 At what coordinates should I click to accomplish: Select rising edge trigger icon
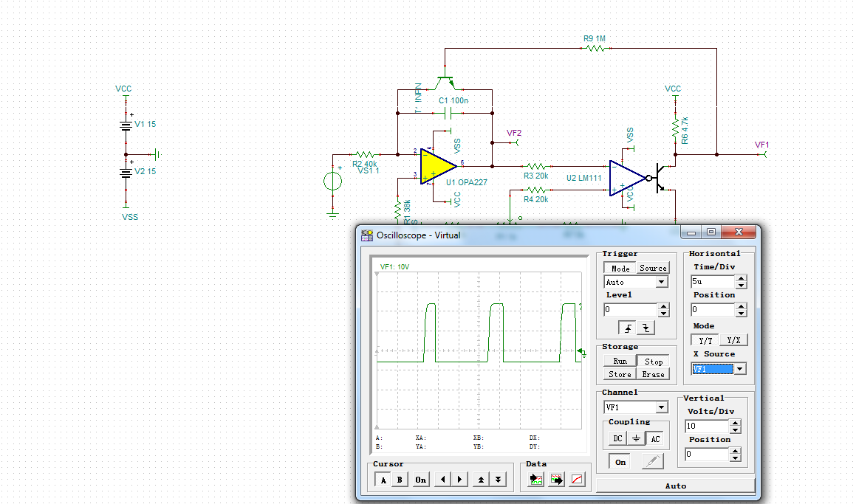(x=629, y=328)
